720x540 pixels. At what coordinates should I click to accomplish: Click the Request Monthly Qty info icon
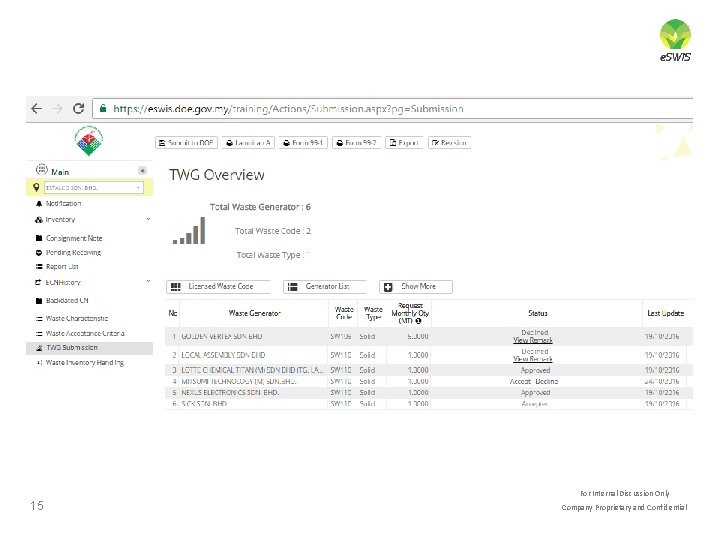pyautogui.click(x=418, y=321)
